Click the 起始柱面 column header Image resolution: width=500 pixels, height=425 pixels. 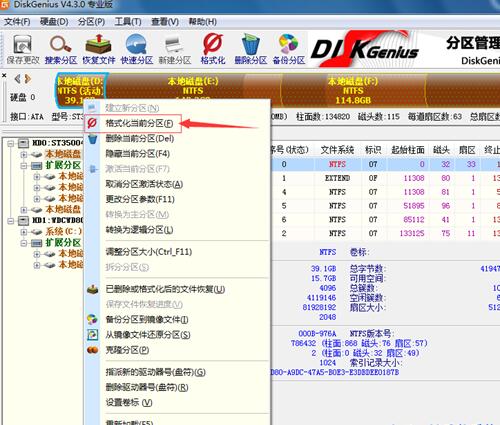(x=408, y=150)
